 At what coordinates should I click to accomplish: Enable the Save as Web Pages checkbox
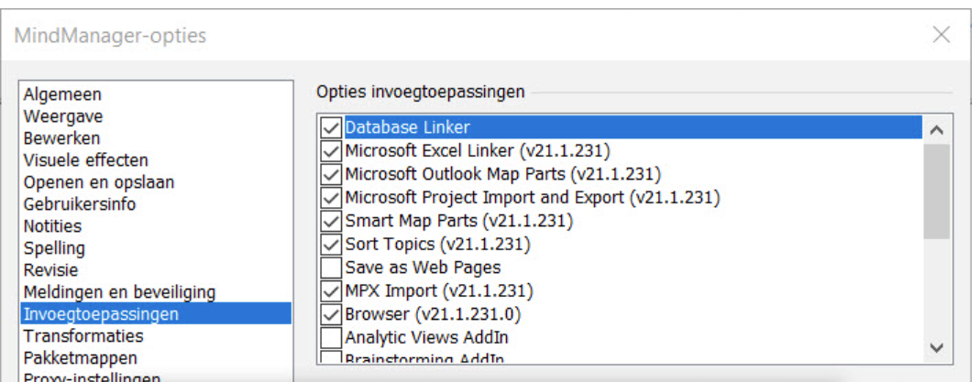[x=330, y=267]
